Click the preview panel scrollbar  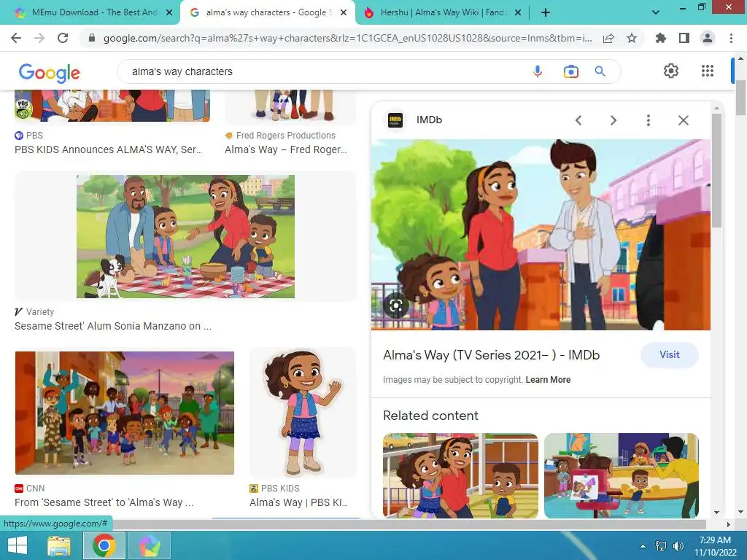[x=716, y=171]
